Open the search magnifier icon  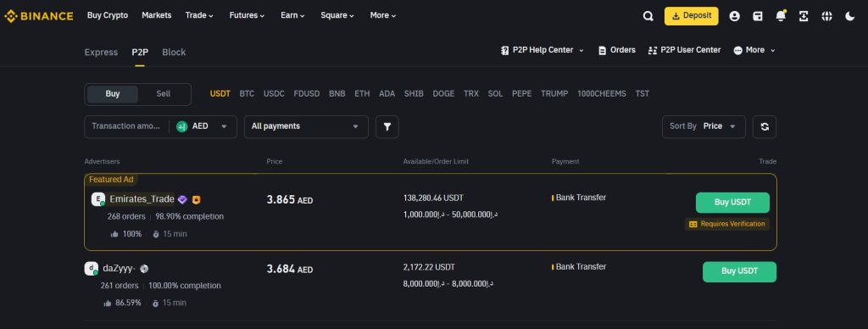point(648,16)
